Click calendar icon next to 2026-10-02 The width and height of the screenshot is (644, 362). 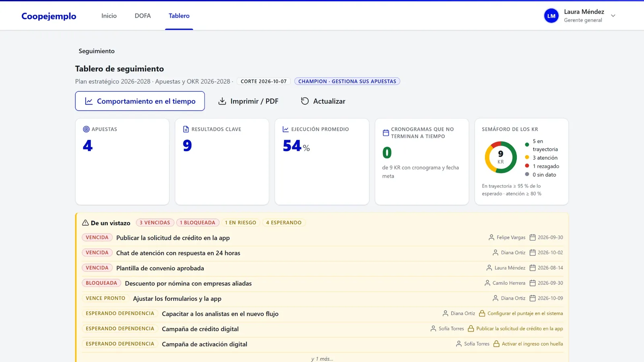coord(533,253)
